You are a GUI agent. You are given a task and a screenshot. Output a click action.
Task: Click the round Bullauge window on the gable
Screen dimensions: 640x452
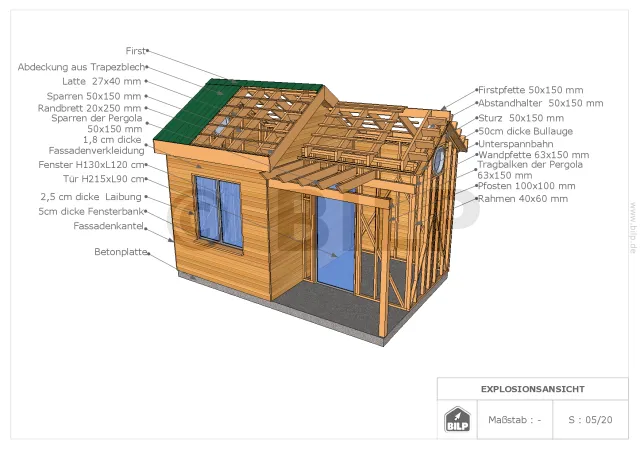(438, 160)
